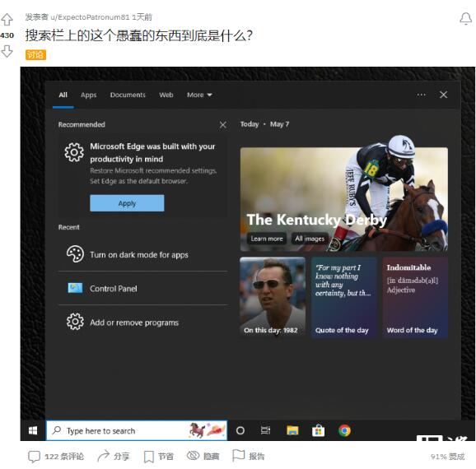Dismiss the Recommended section

(223, 125)
